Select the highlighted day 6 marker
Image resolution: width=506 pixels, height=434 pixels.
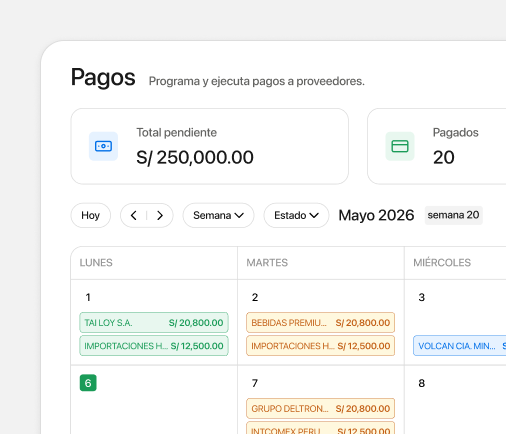pos(88,383)
